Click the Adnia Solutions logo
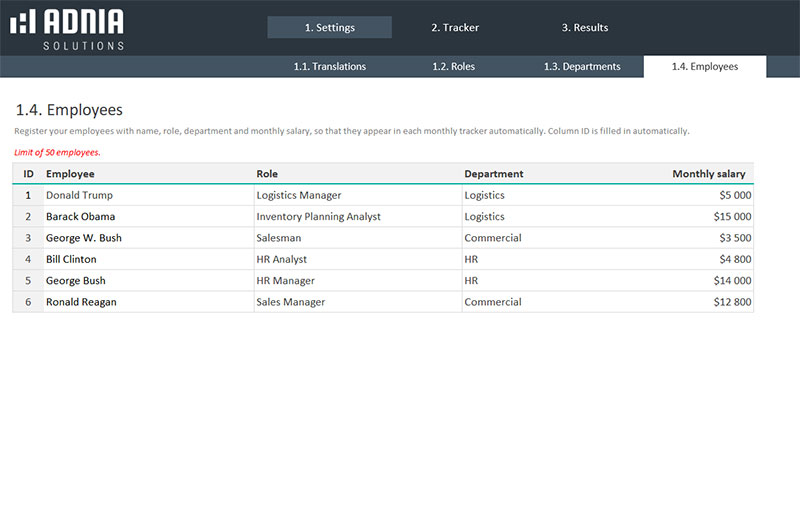This screenshot has height=532, width=800. pyautogui.click(x=67, y=28)
